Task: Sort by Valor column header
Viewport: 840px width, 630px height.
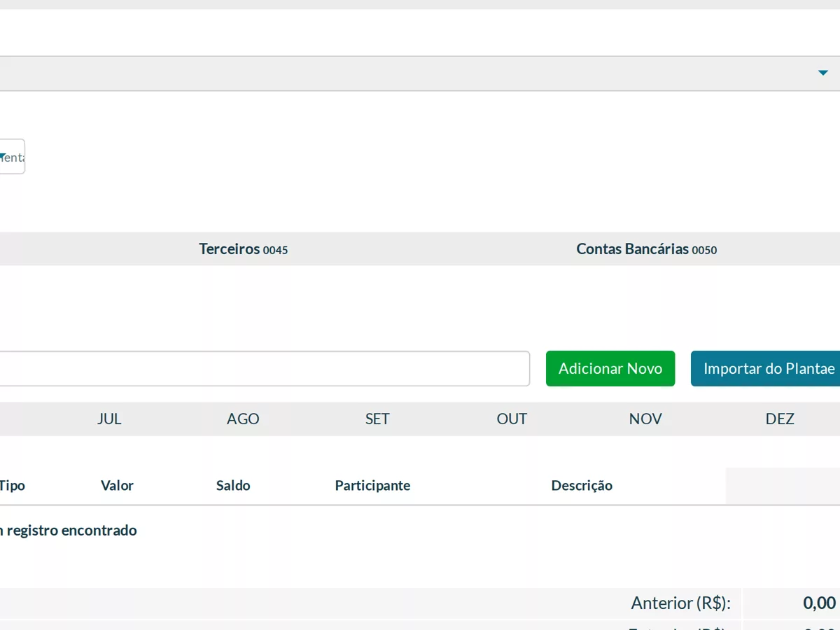Action: [x=117, y=486]
